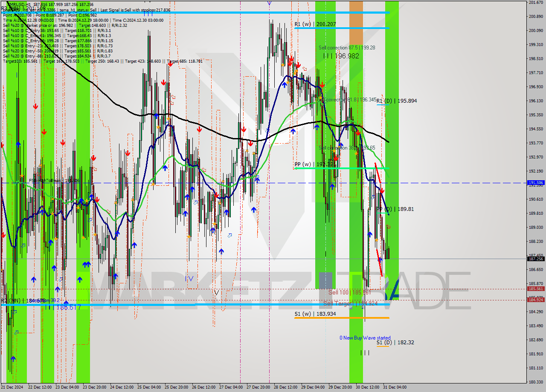Click the 'Last Signal is:Sell with stoploss:217.836' text
Screen dimensions: 546x392
(135, 10)
